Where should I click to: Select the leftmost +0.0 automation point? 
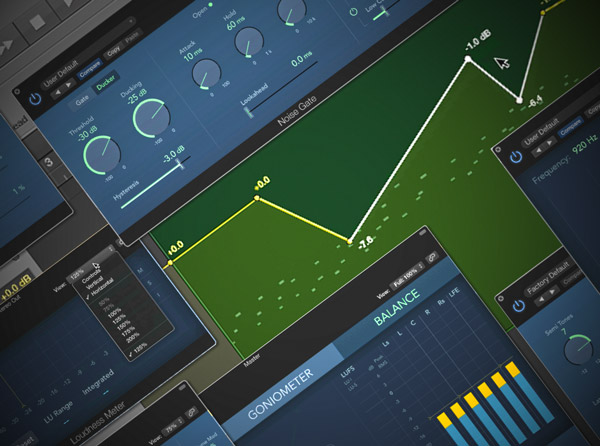[x=170, y=262]
